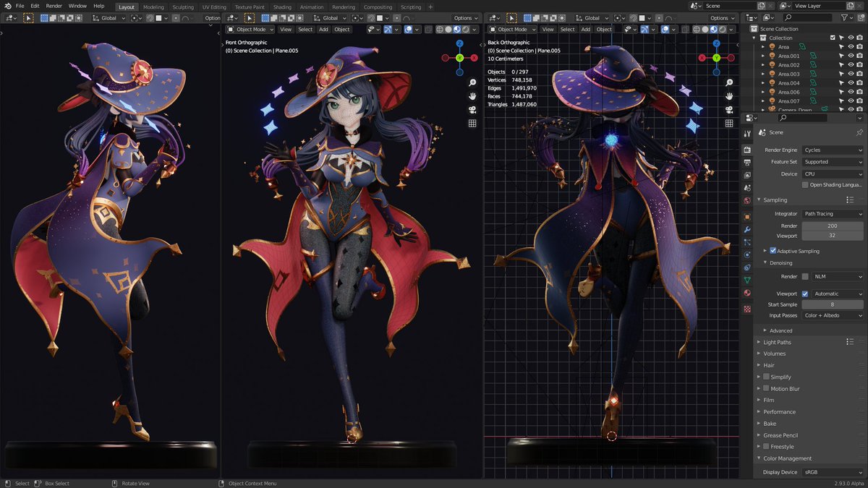Open the Object Constraints tab icon
This screenshot has width=868, height=488.
747,267
